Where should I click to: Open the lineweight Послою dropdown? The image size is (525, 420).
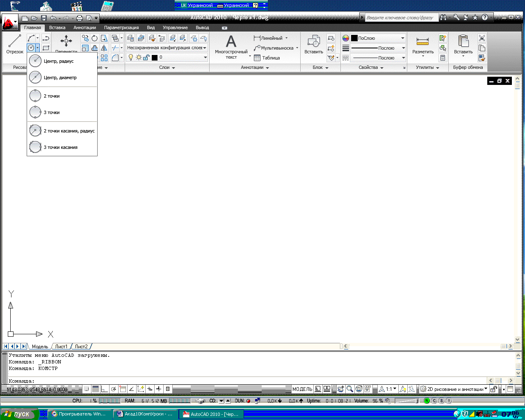(x=378, y=48)
